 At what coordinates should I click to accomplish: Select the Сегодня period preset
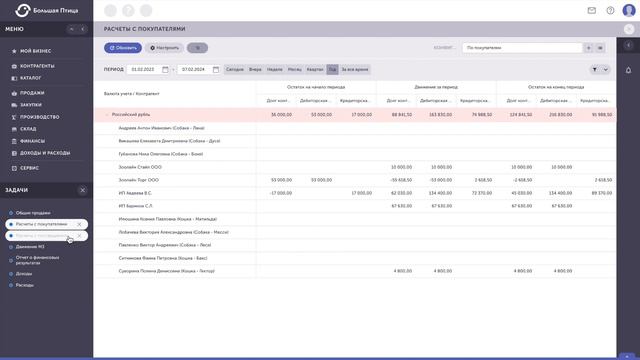(235, 69)
